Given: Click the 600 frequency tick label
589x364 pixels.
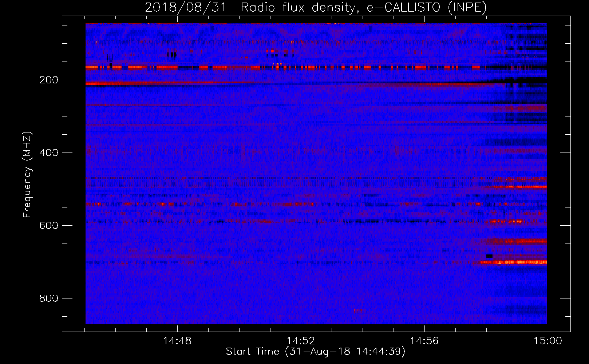Looking at the screenshot, I should click(x=49, y=225).
